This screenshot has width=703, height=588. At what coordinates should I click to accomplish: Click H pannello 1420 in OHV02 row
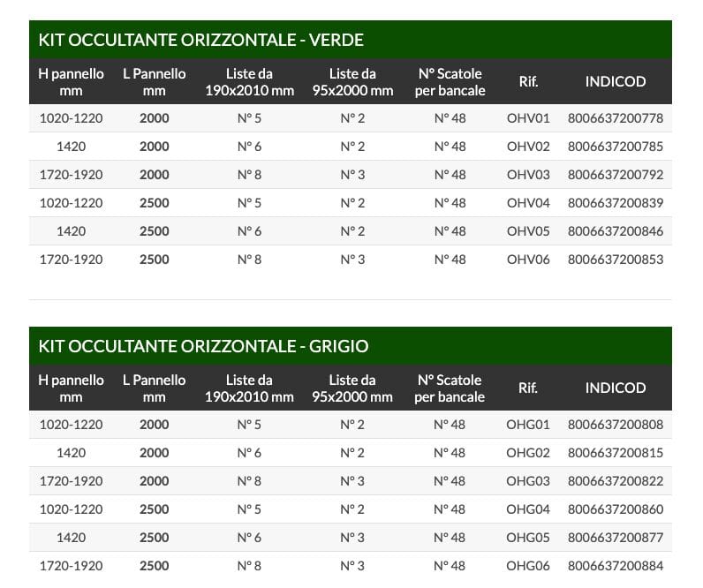(x=72, y=147)
